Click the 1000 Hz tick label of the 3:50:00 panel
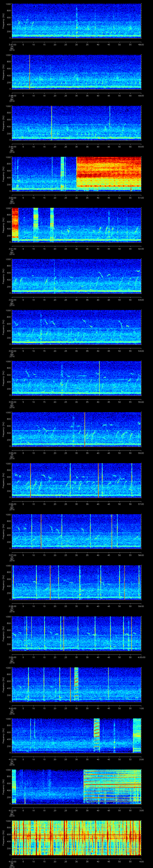Screen dimensions: 153x868 pos(8,158)
